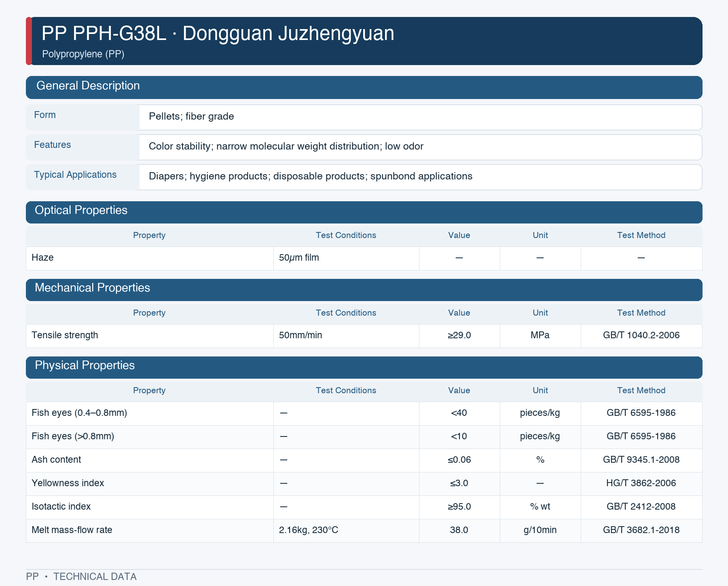Viewport: 728px width, 586px height.
Task: Select the 'Pellets; fiber grade' value
Action: pos(191,116)
